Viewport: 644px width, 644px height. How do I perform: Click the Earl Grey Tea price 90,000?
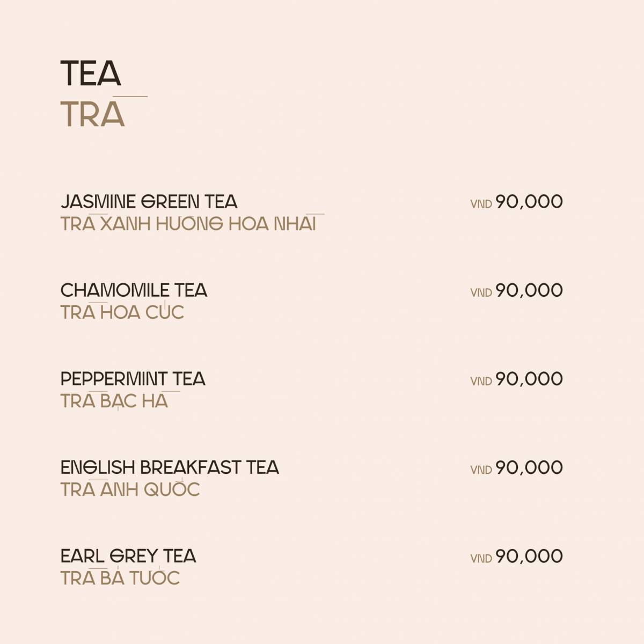(x=529, y=557)
